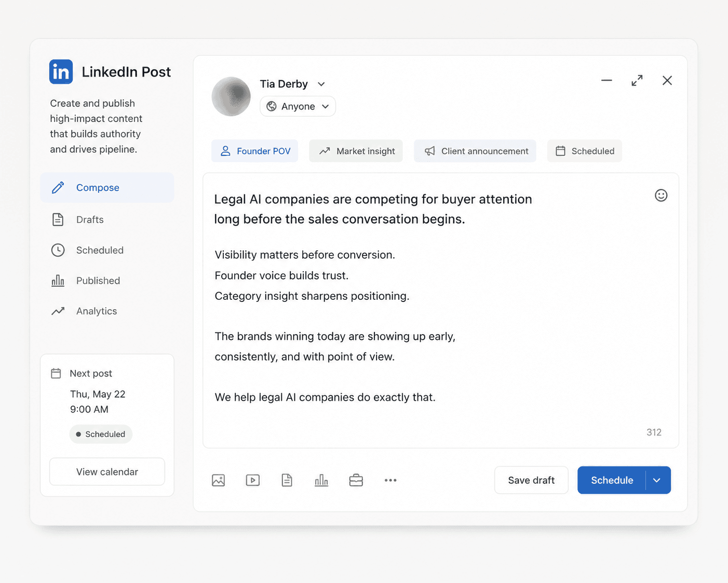This screenshot has width=728, height=583.
Task: Open more options three-dot icon
Action: tap(390, 480)
